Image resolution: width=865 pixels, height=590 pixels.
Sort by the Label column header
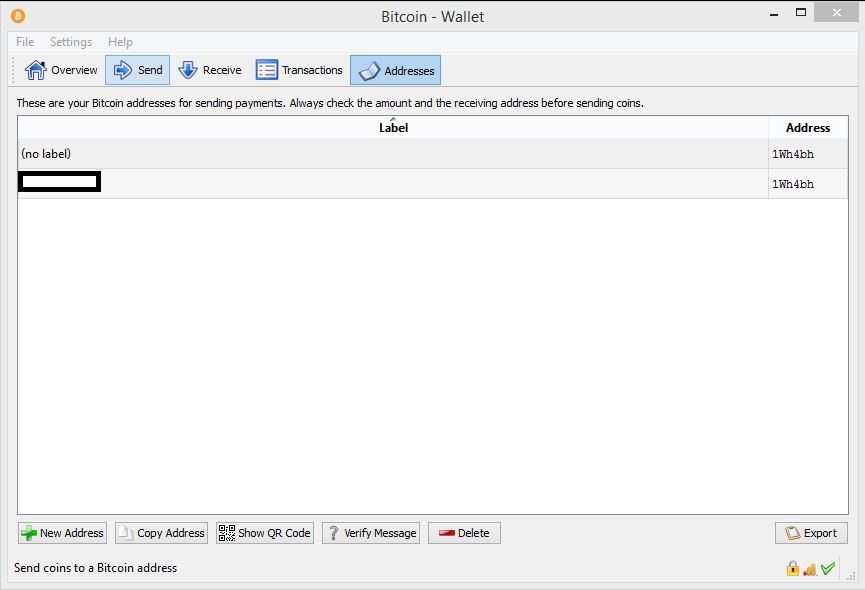(393, 127)
